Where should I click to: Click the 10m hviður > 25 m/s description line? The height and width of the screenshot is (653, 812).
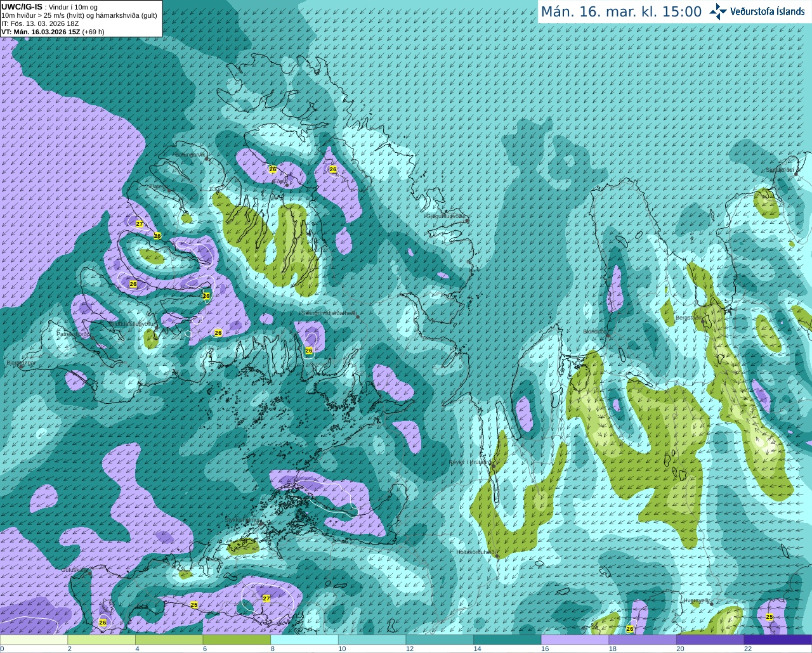[x=79, y=15]
